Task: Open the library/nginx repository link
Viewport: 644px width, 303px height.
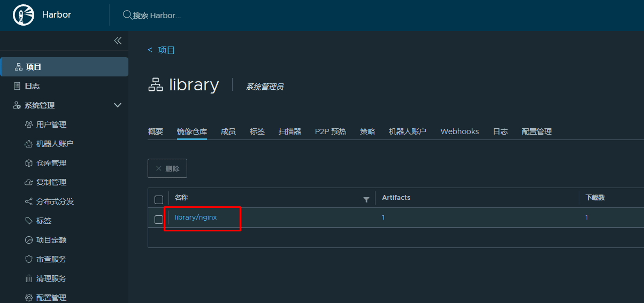Action: (x=196, y=217)
